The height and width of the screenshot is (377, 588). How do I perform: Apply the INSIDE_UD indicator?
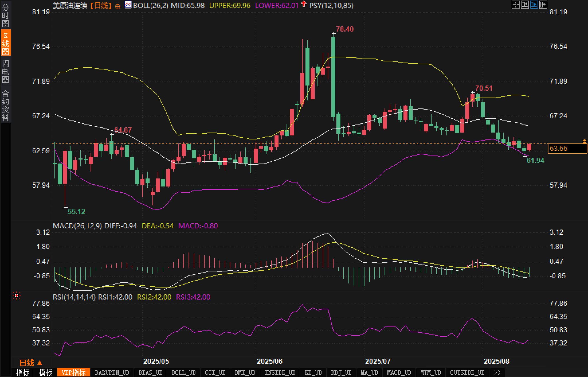coord(280,372)
